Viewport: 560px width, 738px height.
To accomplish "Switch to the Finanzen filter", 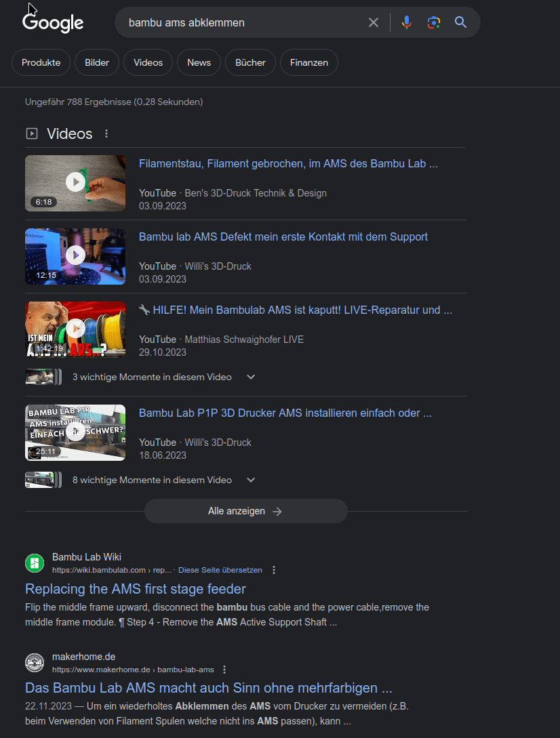I will [x=309, y=62].
